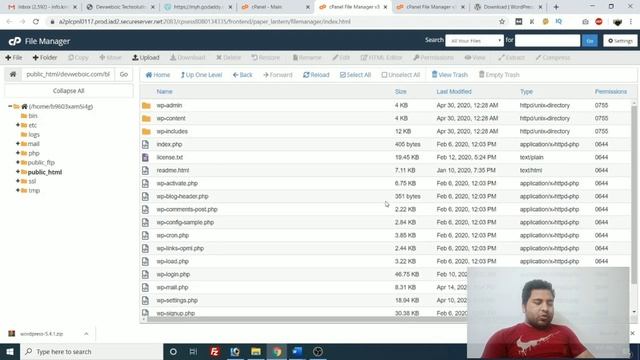Bookmark this page with star icon
Image resolution: width=640 pixels, height=360 pixels.
click(x=502, y=22)
